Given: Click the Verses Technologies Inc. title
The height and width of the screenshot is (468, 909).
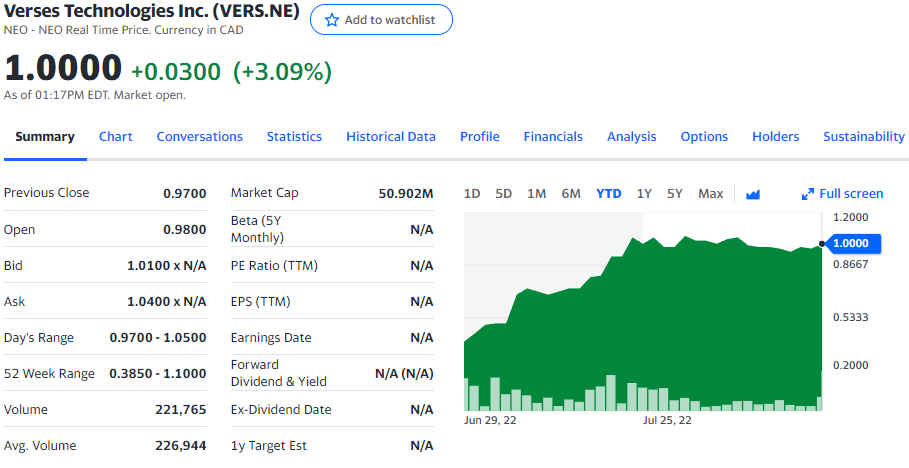Looking at the screenshot, I should (152, 10).
